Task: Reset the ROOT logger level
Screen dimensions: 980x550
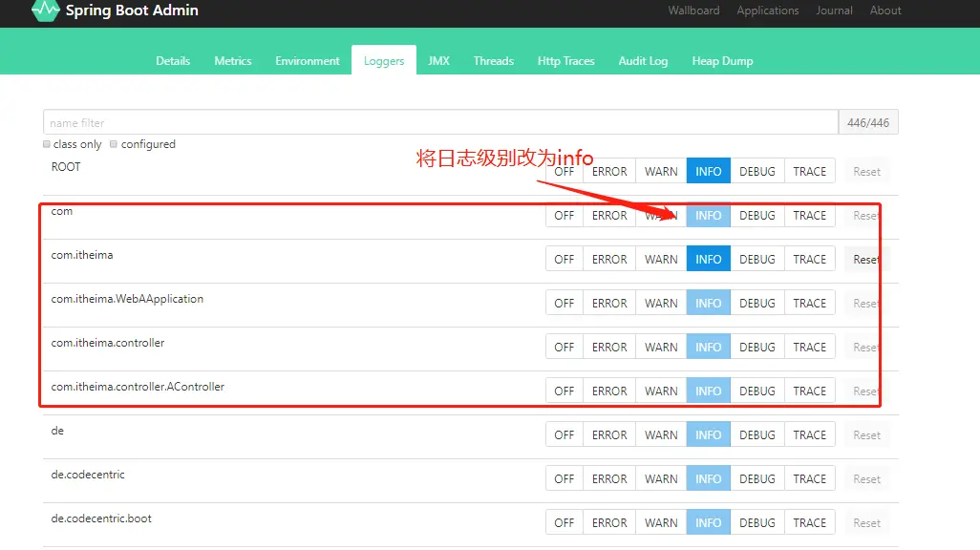Action: pos(866,171)
